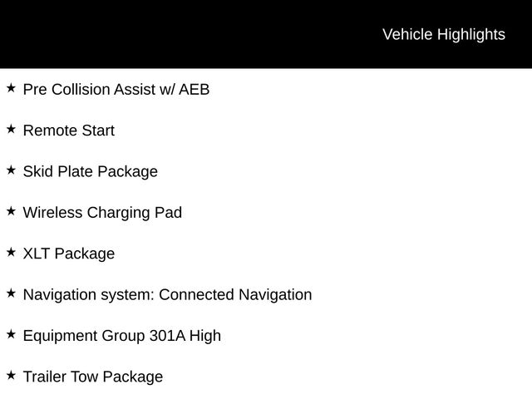Image resolution: width=532 pixels, height=399 pixels.
Task: Click the star next to Wireless Charging Pad
Action: point(11,211)
